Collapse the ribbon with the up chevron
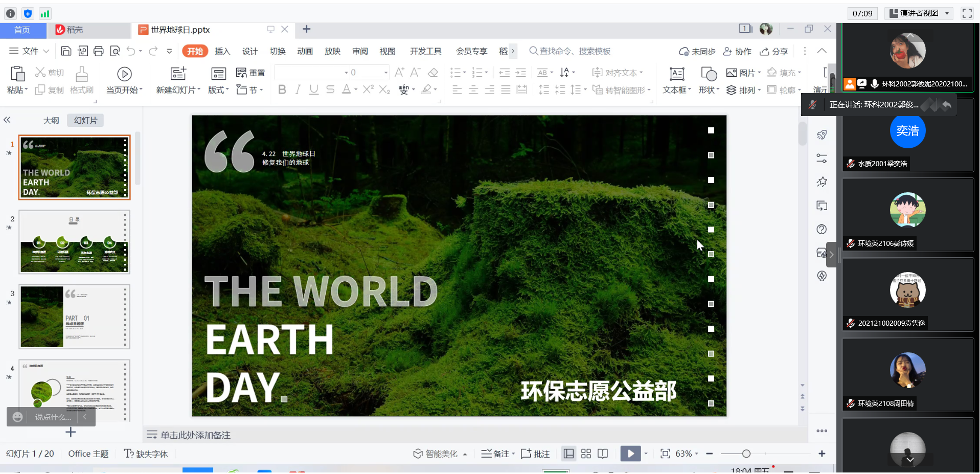The height and width of the screenshot is (474, 980). pos(822,51)
